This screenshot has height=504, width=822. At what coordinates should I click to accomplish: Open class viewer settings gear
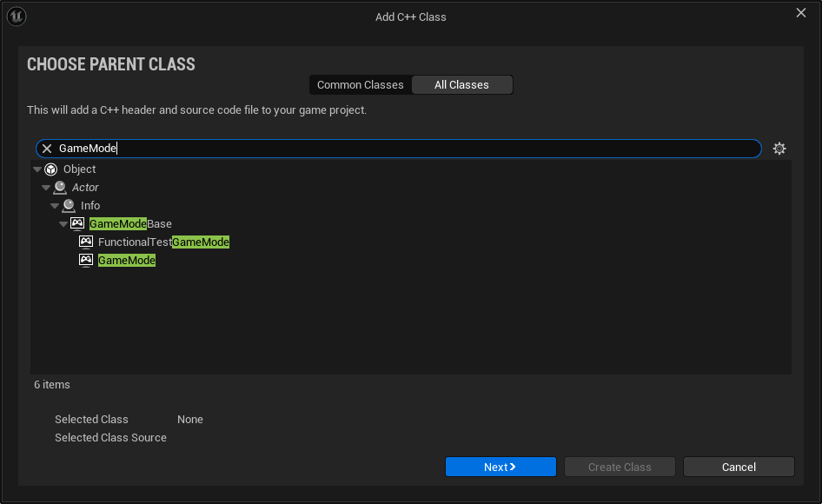tap(779, 149)
